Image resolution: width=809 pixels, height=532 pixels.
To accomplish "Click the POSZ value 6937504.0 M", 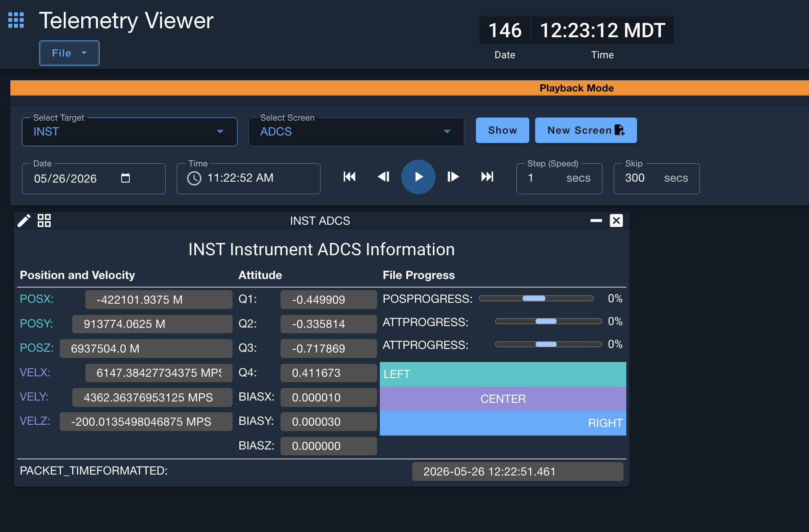I will 146,349.
